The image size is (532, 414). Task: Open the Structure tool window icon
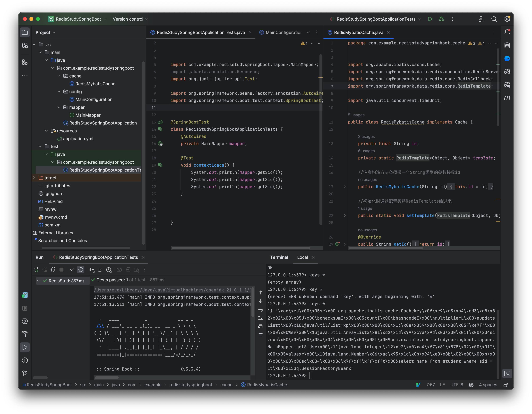pos(25,62)
